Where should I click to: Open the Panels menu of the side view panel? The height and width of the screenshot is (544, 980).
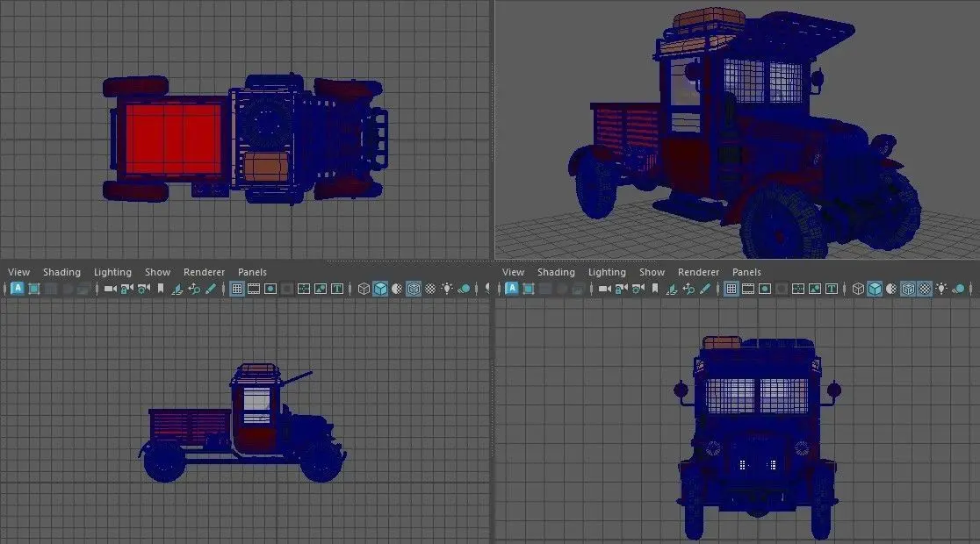pos(252,272)
